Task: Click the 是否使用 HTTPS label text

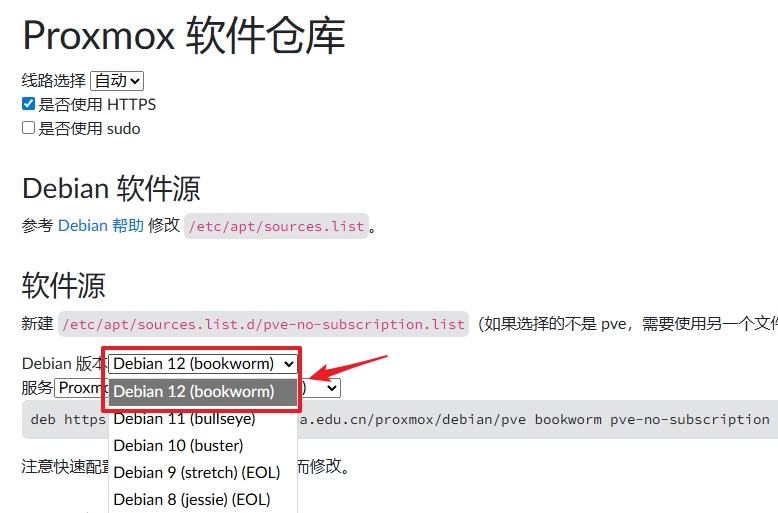Action: tap(97, 104)
